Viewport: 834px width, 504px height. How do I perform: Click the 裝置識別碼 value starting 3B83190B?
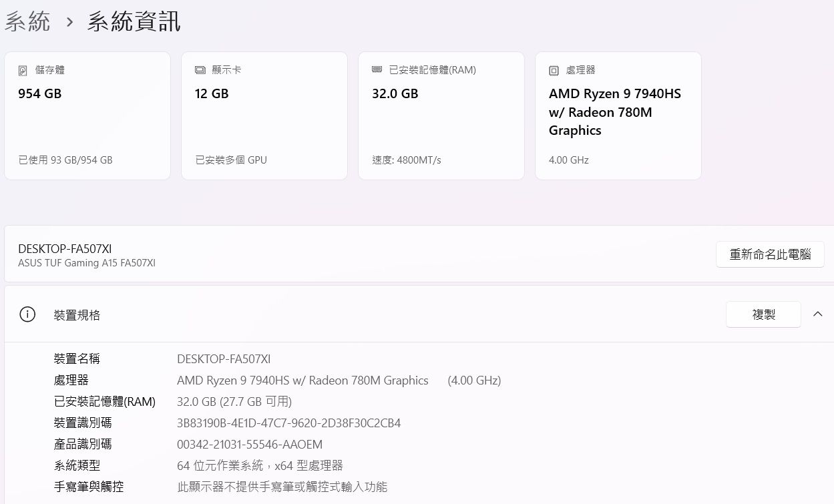point(288,423)
